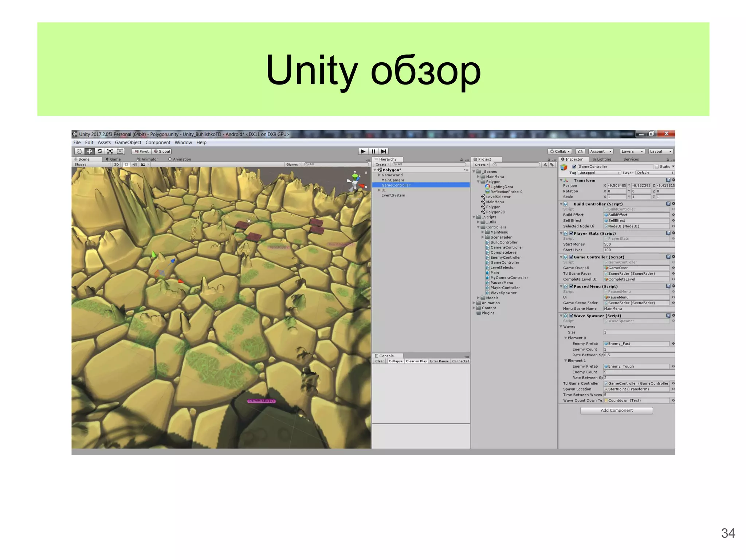Step one frame forward
The height and width of the screenshot is (560, 746).
pos(384,151)
